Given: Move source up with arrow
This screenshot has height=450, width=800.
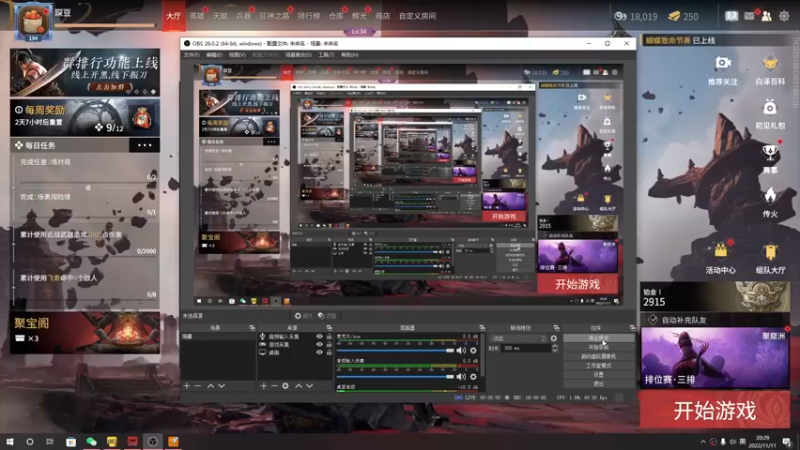Looking at the screenshot, I should [x=298, y=386].
